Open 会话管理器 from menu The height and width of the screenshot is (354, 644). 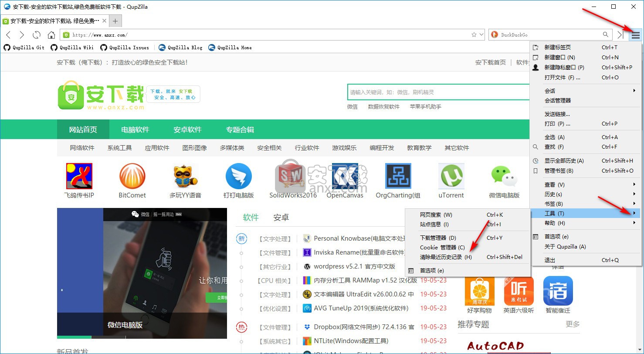584,100
